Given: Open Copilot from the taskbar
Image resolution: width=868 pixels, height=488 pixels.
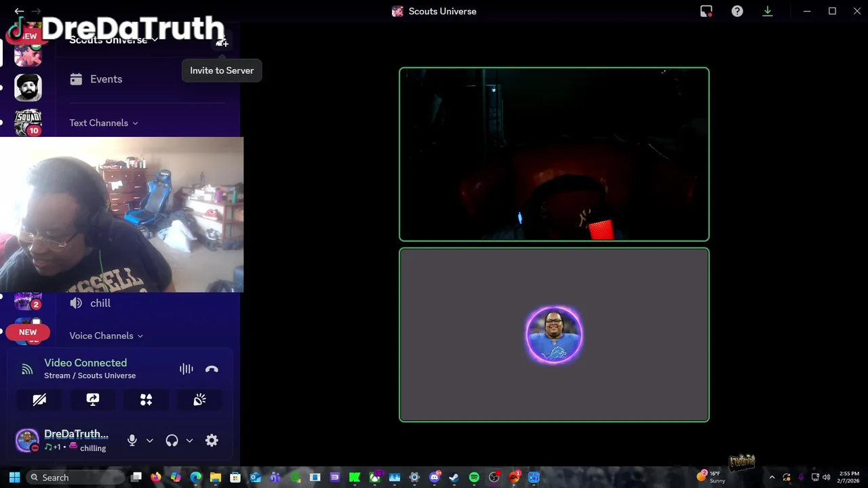Looking at the screenshot, I should click(x=176, y=477).
